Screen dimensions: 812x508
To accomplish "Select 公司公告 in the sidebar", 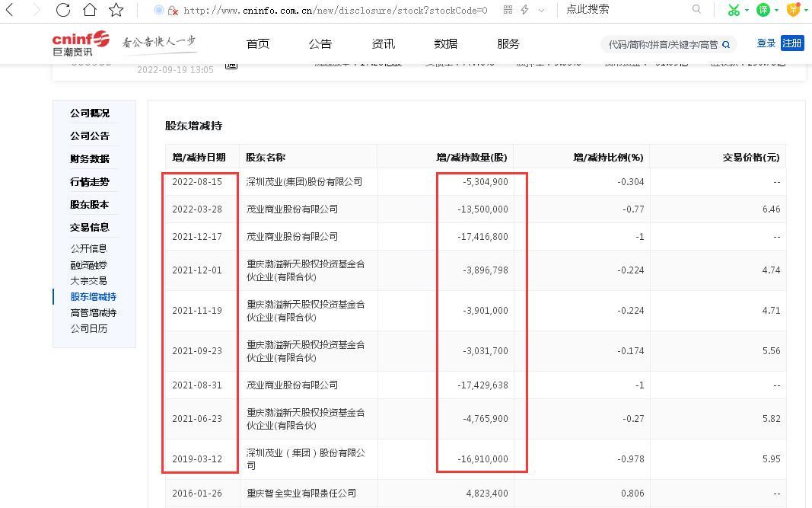I will [90, 136].
